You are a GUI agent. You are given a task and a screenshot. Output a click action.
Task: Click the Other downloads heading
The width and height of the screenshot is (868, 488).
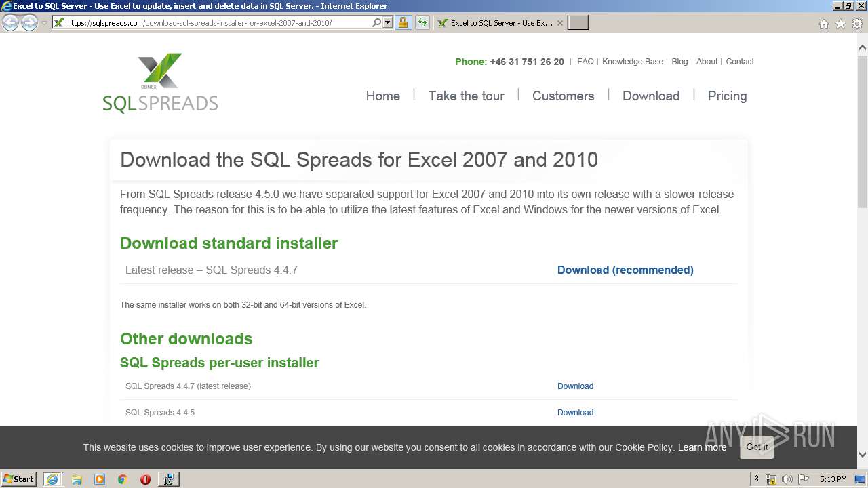point(186,339)
